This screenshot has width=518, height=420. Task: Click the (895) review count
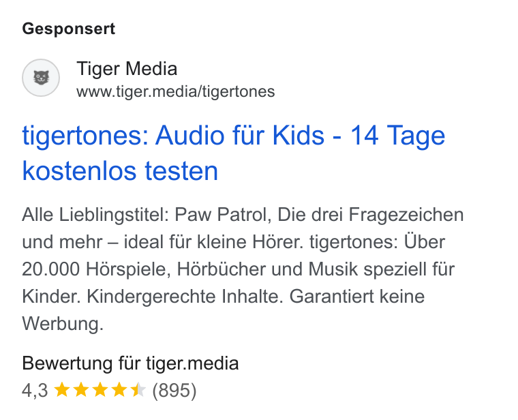coord(174,390)
